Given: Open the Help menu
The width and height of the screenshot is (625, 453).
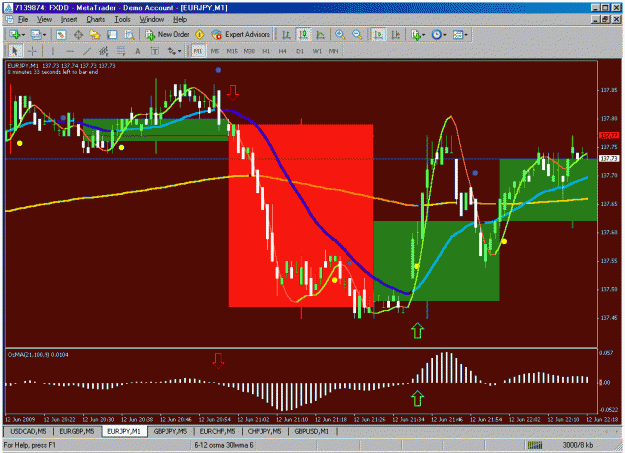Looking at the screenshot, I should [180, 19].
